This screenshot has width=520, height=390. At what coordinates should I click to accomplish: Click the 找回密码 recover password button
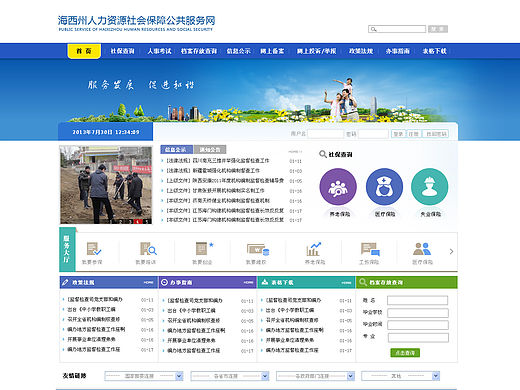[x=436, y=134]
